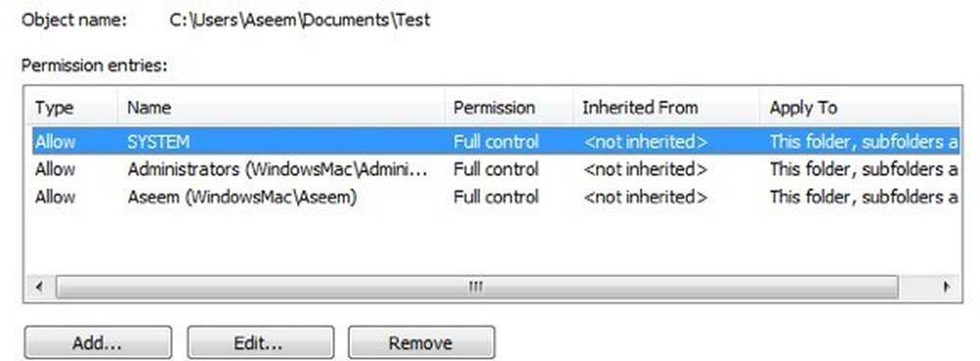Screen dimensions: 980x361
Task: Click the right scroll arrow
Action: tap(947, 287)
